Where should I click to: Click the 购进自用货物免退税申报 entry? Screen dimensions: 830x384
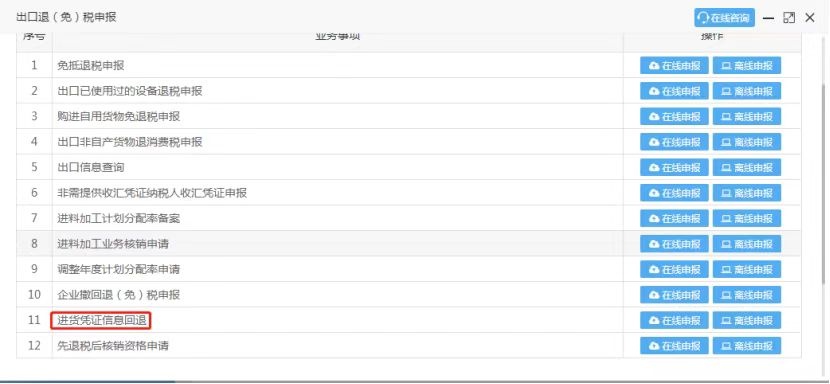pos(119,117)
